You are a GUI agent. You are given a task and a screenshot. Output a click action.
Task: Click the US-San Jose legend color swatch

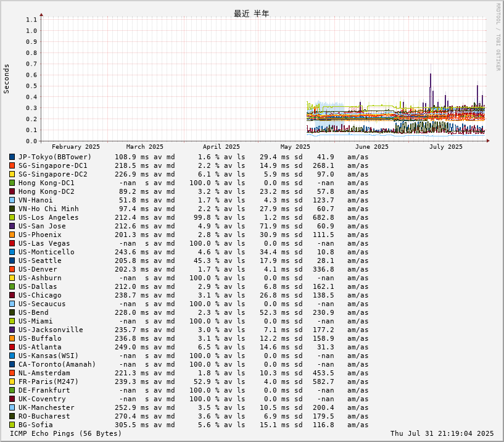tap(12, 226)
